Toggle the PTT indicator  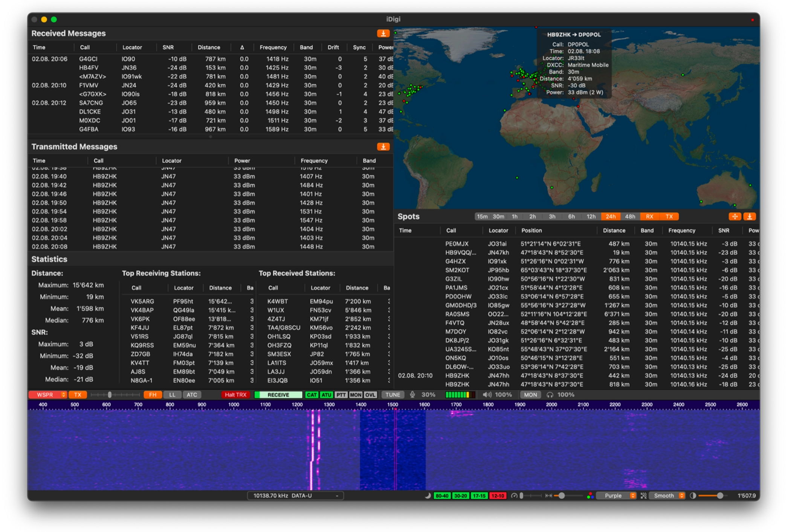pos(341,395)
